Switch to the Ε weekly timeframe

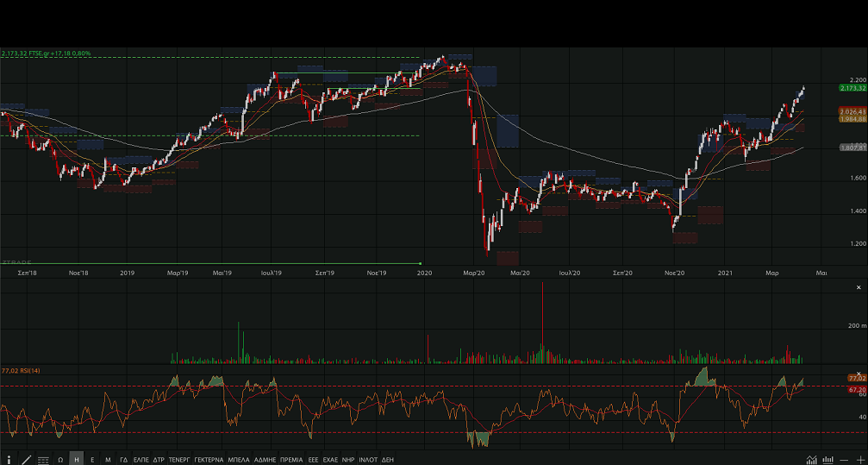[x=92, y=460]
